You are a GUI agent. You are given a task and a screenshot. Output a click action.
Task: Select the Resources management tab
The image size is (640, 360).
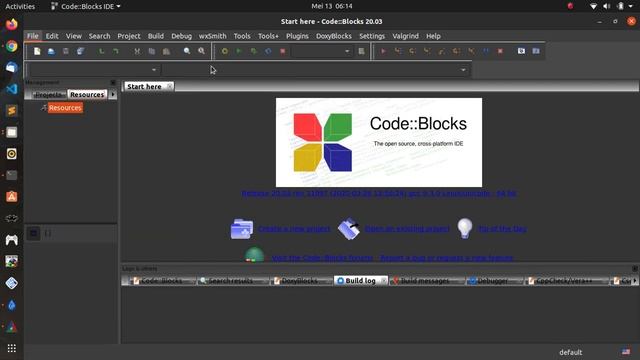click(87, 94)
